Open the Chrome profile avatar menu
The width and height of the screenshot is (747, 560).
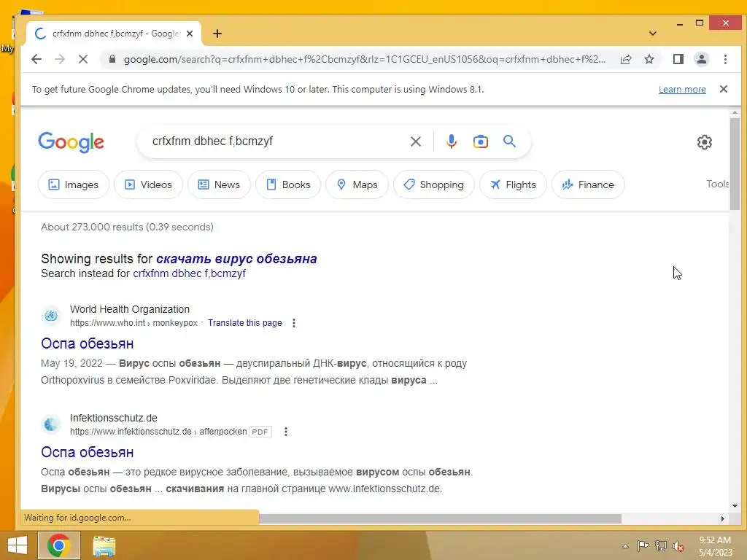pos(701,59)
